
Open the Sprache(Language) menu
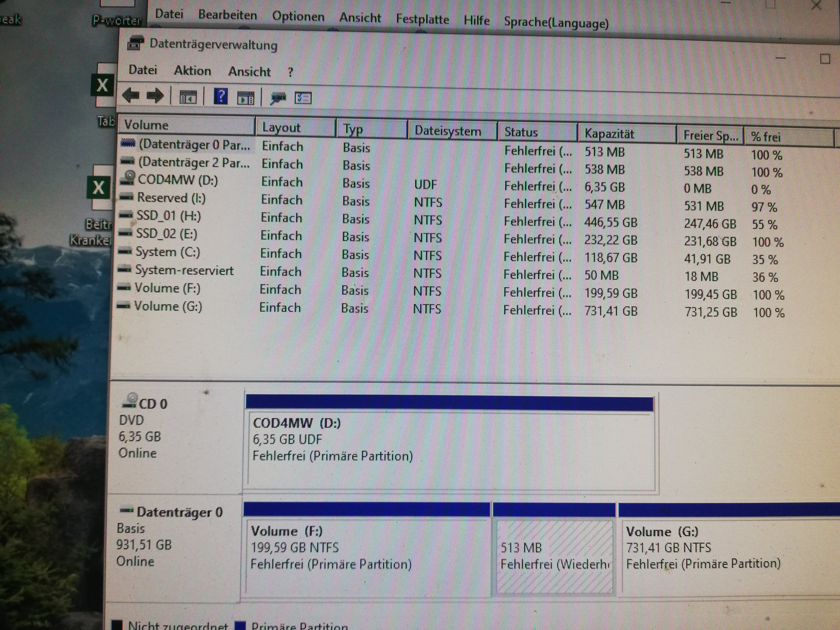point(556,23)
